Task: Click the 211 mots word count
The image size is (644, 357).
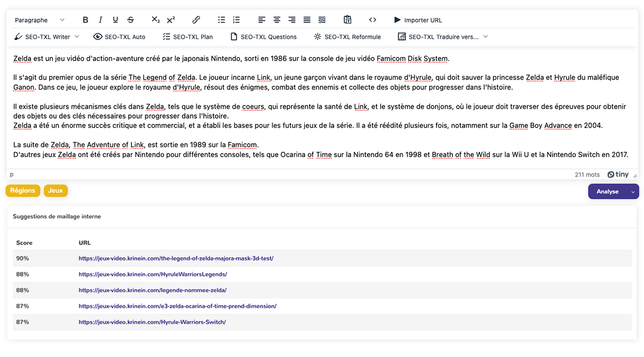Action: tap(588, 175)
